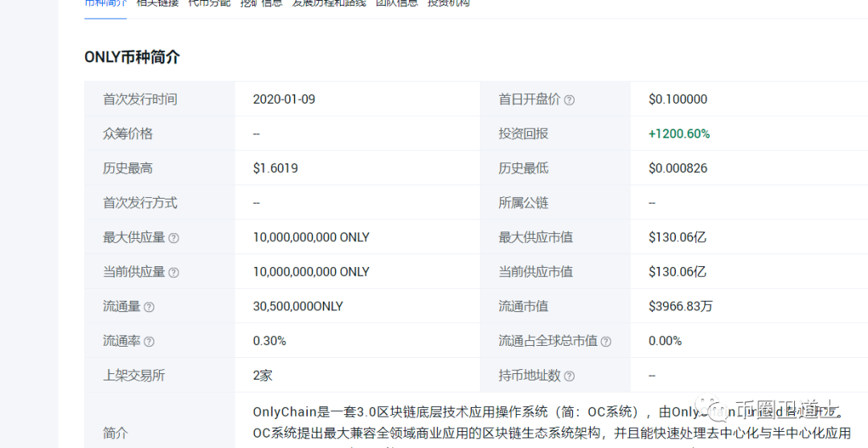
Task: Click the 当前供应市值 value $130.06亿
Action: click(x=678, y=271)
